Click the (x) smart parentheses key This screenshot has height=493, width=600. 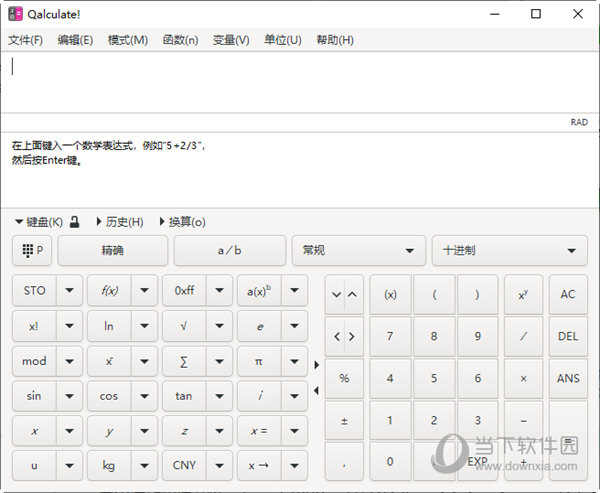(390, 294)
